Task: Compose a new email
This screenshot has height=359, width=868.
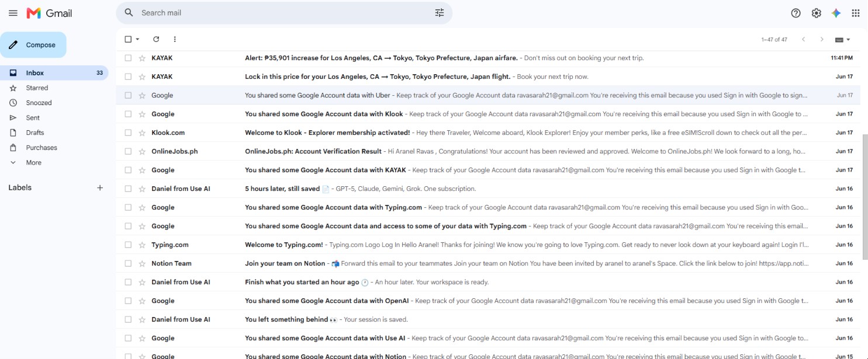Action: [x=33, y=45]
